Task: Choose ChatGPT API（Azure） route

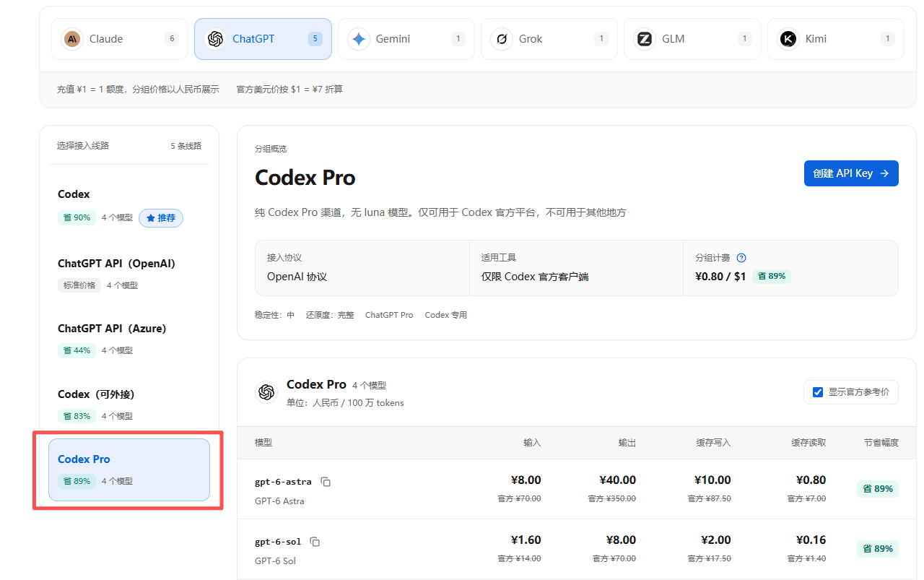Action: coord(129,339)
